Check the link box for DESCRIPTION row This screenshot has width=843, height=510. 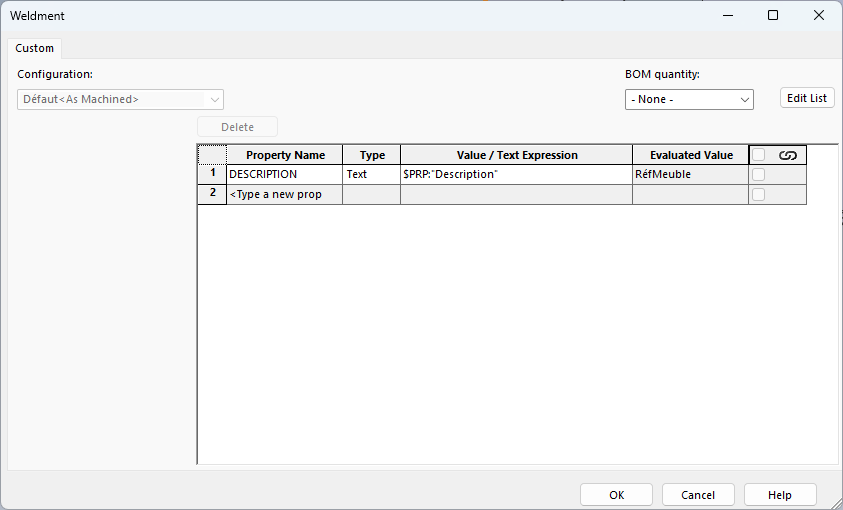pos(759,174)
